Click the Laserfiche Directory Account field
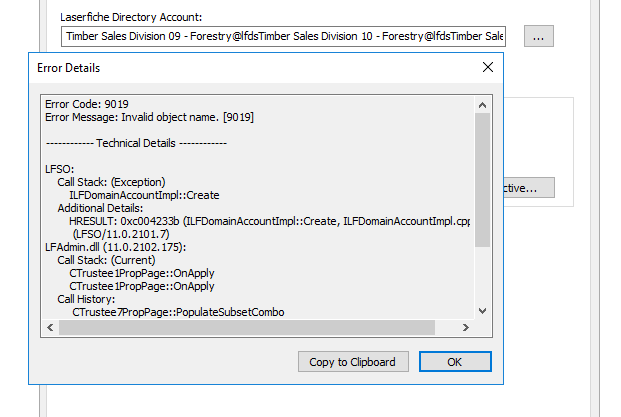 [x=283, y=36]
